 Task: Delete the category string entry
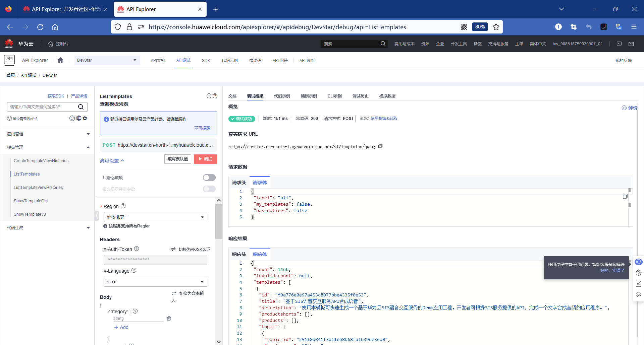(169, 318)
